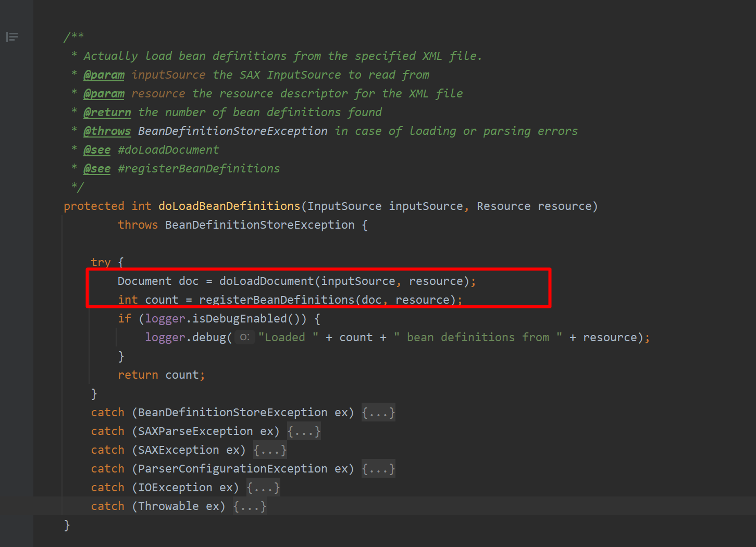
Task: Click the Document type declaration
Action: 144,281
